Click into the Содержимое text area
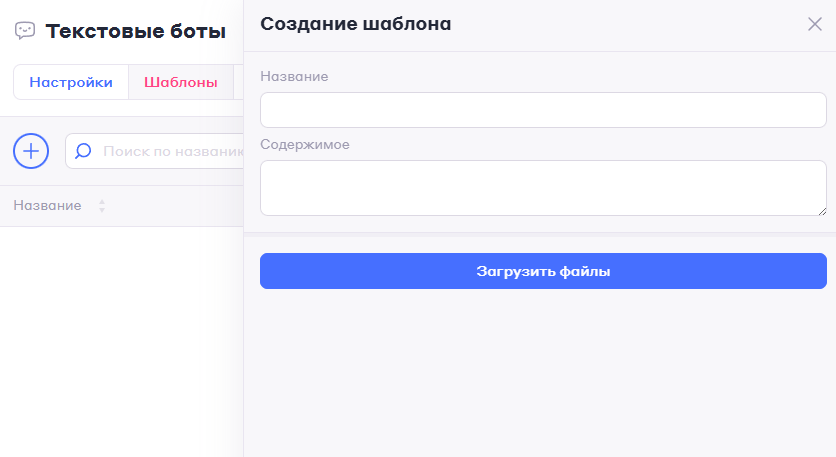Image resolution: width=836 pixels, height=457 pixels. [543, 187]
